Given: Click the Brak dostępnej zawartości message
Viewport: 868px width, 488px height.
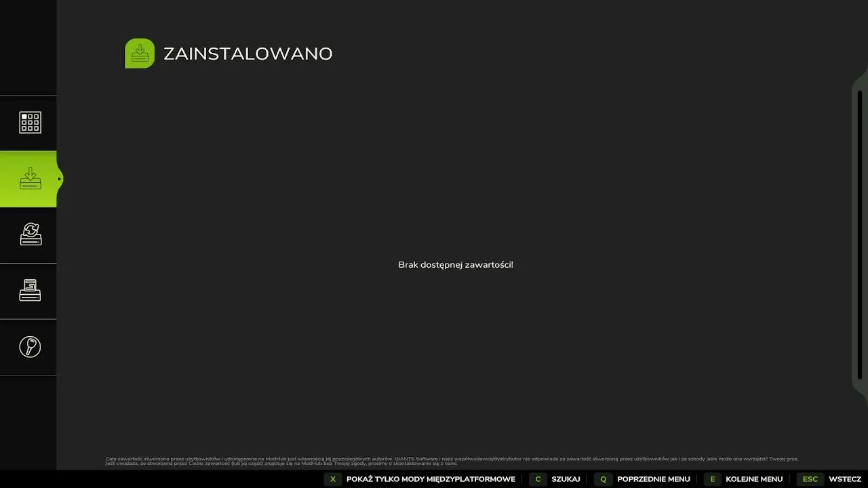Looking at the screenshot, I should coord(456,265).
